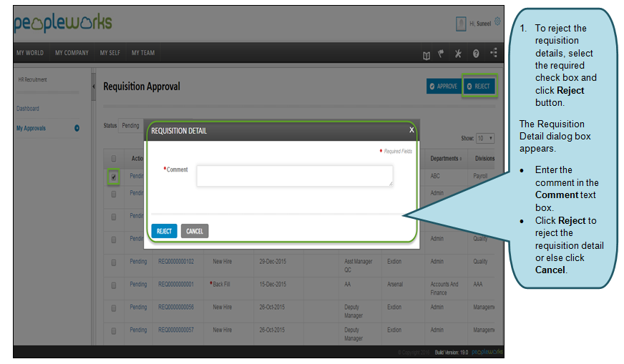Click the flag icon in the navigation bar
The image size is (624, 364).
pyautogui.click(x=441, y=54)
